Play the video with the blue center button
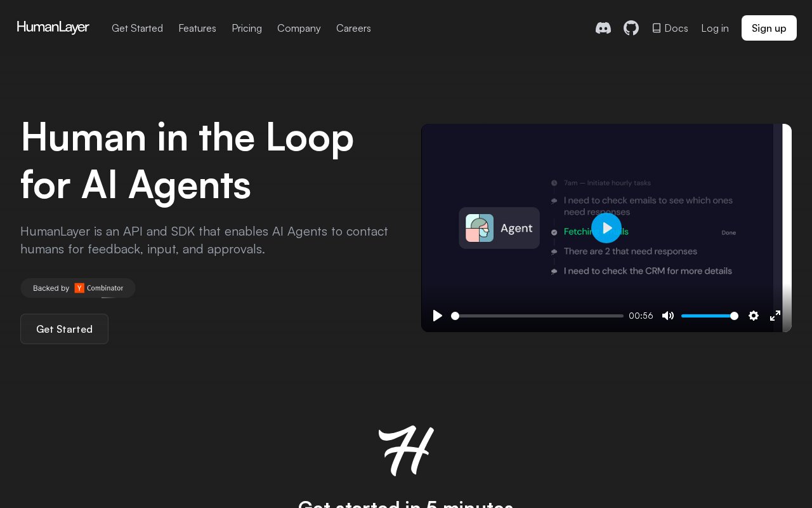 (x=606, y=228)
